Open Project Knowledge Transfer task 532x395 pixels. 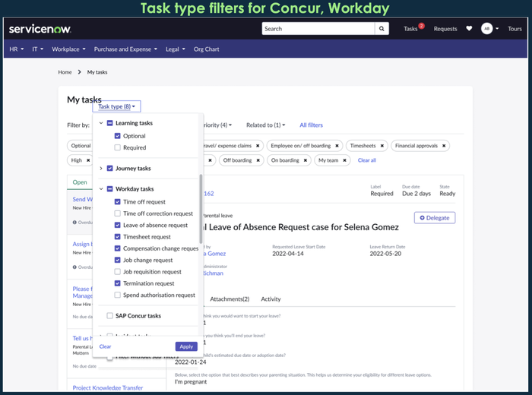pos(108,388)
